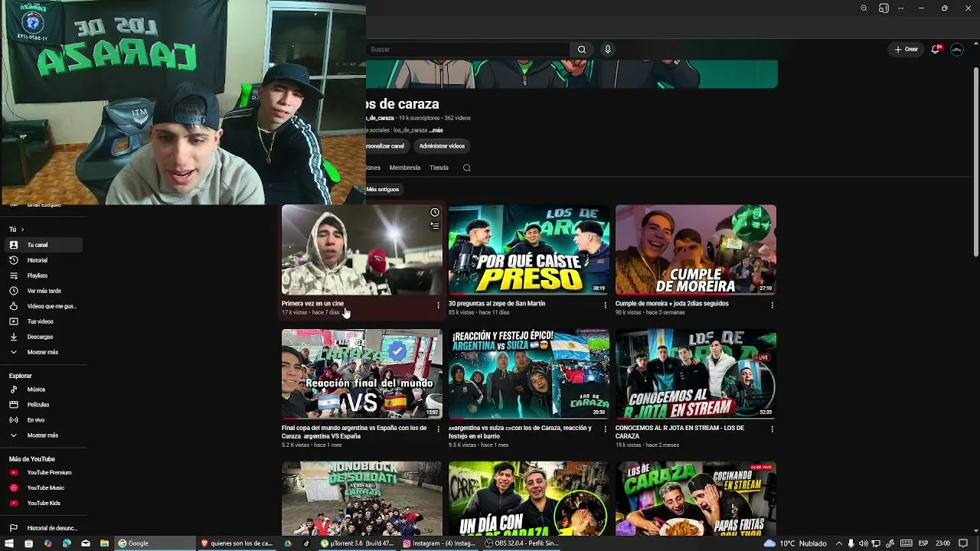980x551 pixels.
Task: Open the account avatar menu
Action: click(x=957, y=50)
